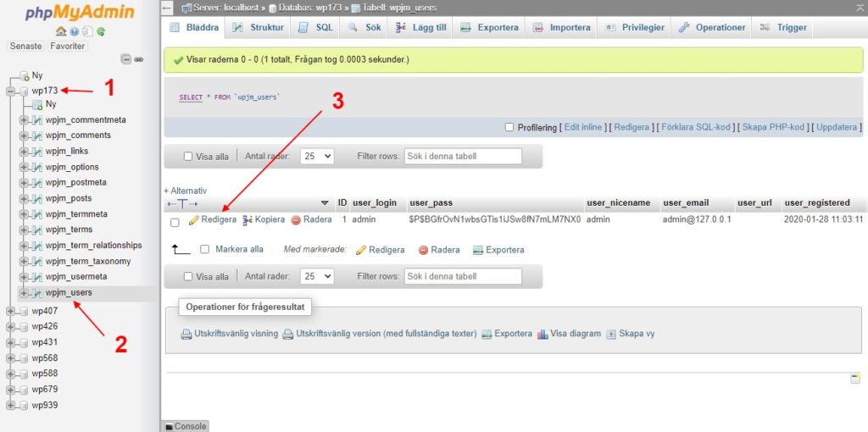Screen dimensions: 868x432
Task: Click the Skapa vy icon
Action: (611, 334)
